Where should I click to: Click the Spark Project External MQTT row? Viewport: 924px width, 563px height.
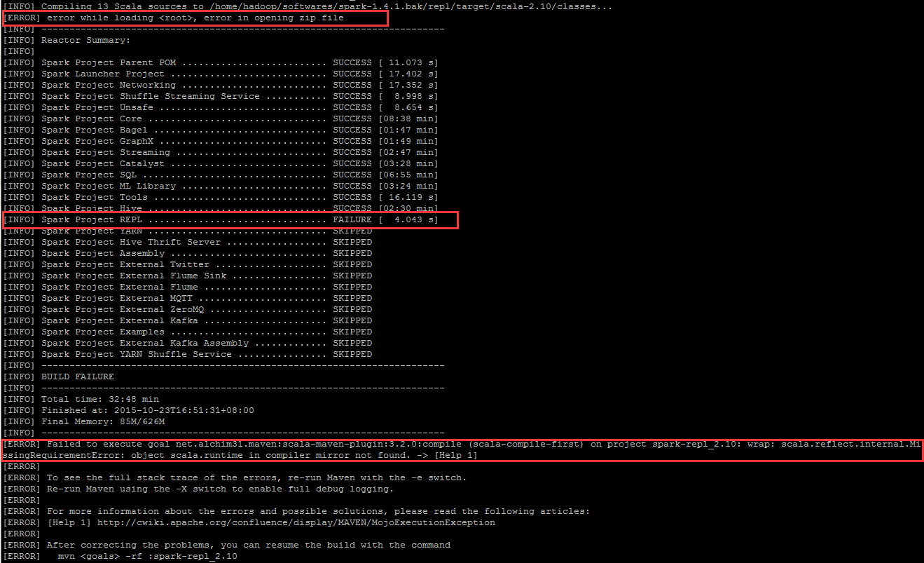pyautogui.click(x=188, y=298)
